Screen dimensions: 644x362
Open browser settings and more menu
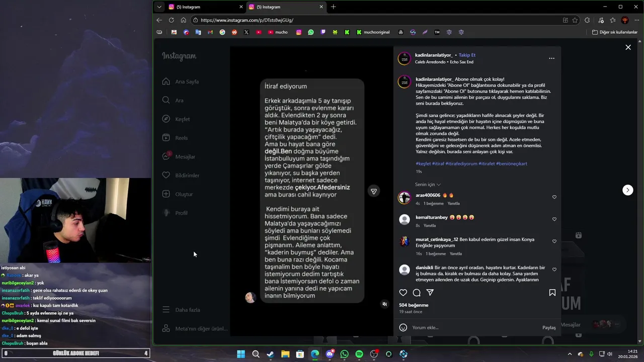coord(636,20)
